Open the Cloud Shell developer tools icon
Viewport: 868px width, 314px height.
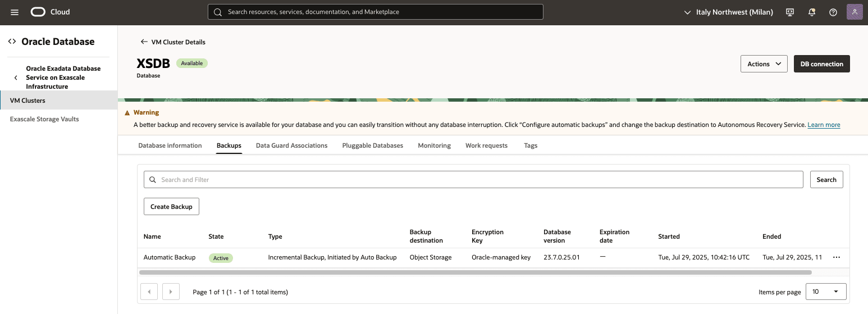[x=791, y=12]
